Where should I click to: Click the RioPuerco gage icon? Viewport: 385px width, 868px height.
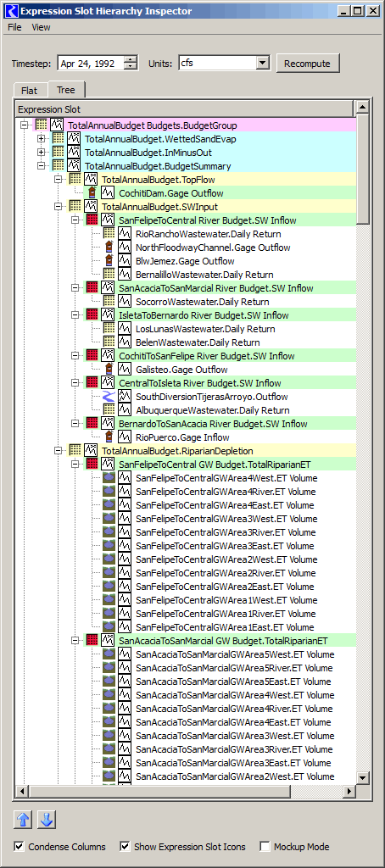coord(109,437)
